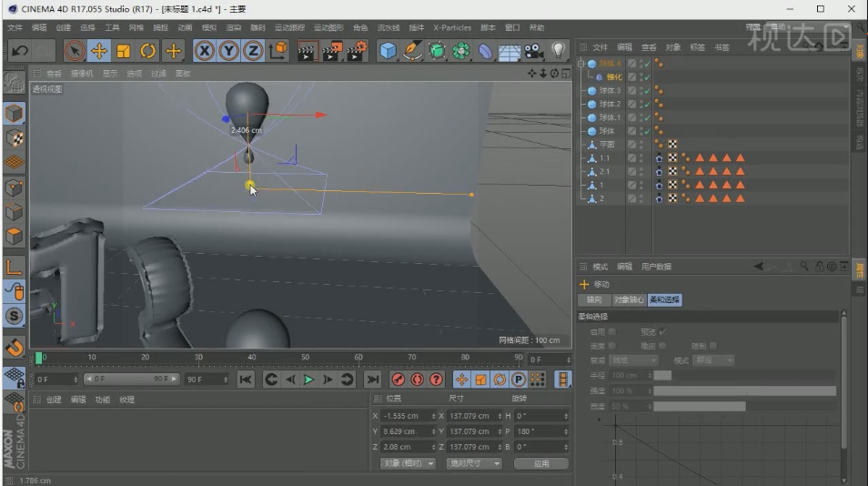The width and height of the screenshot is (868, 486).
Task: Adjust the 强度 strength slider bar
Action: [744, 390]
